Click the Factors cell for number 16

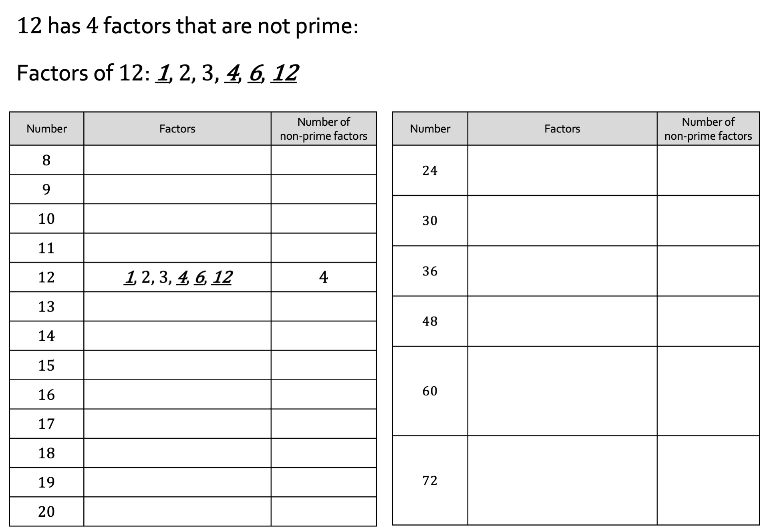[177, 394]
